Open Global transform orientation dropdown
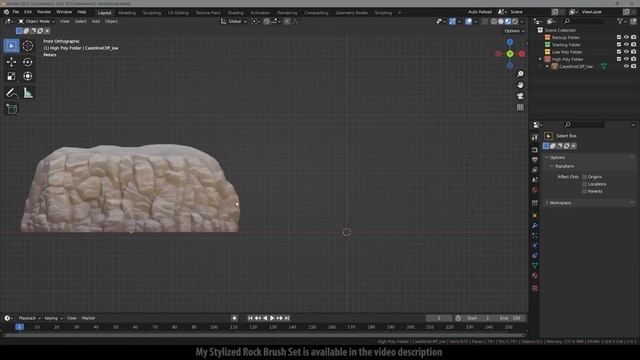The height and width of the screenshot is (360, 640). (x=234, y=21)
